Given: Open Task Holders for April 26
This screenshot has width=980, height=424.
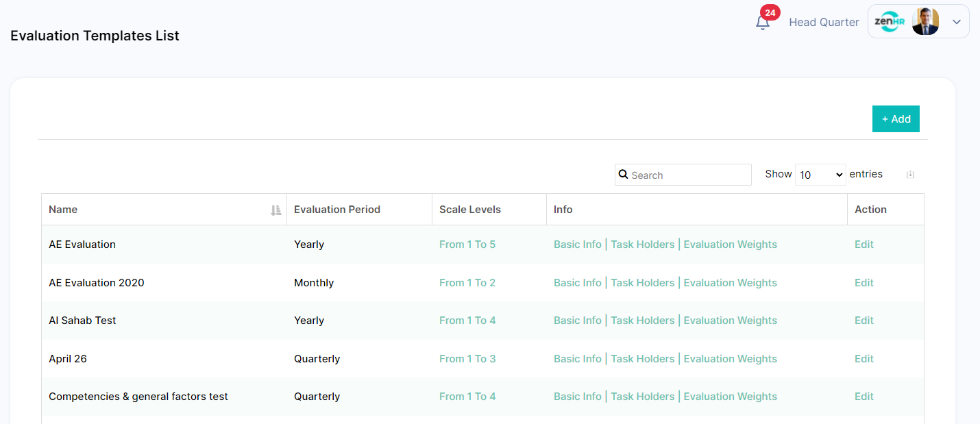Looking at the screenshot, I should (x=643, y=359).
